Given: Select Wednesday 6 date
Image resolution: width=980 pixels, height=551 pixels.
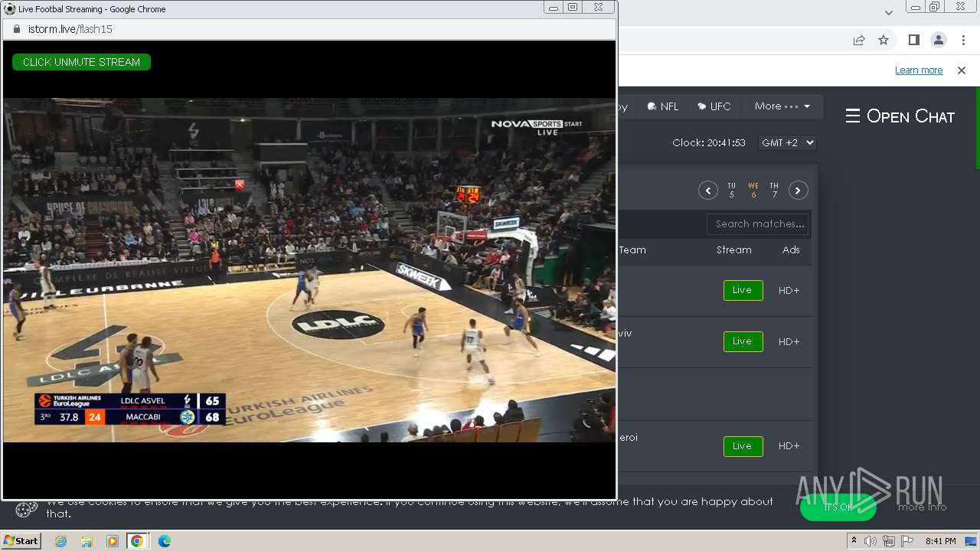Looking at the screenshot, I should pyautogui.click(x=753, y=191).
